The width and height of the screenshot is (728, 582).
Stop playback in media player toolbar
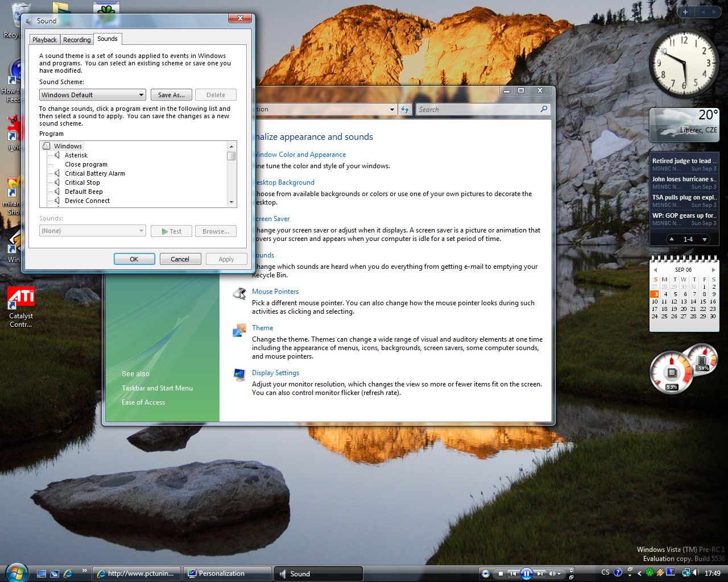point(500,573)
